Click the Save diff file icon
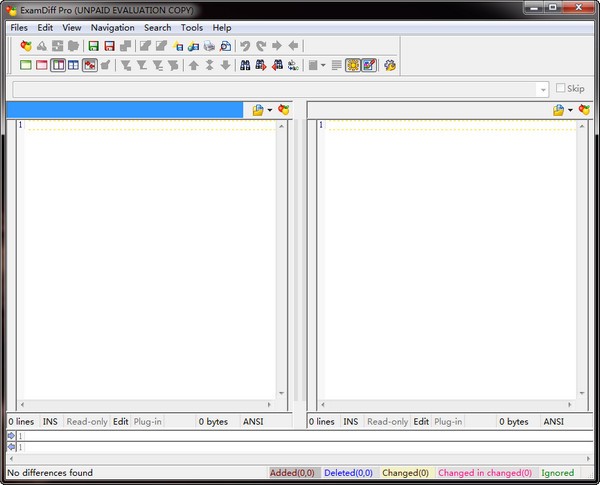Image resolution: width=600 pixels, height=485 pixels. click(126, 46)
